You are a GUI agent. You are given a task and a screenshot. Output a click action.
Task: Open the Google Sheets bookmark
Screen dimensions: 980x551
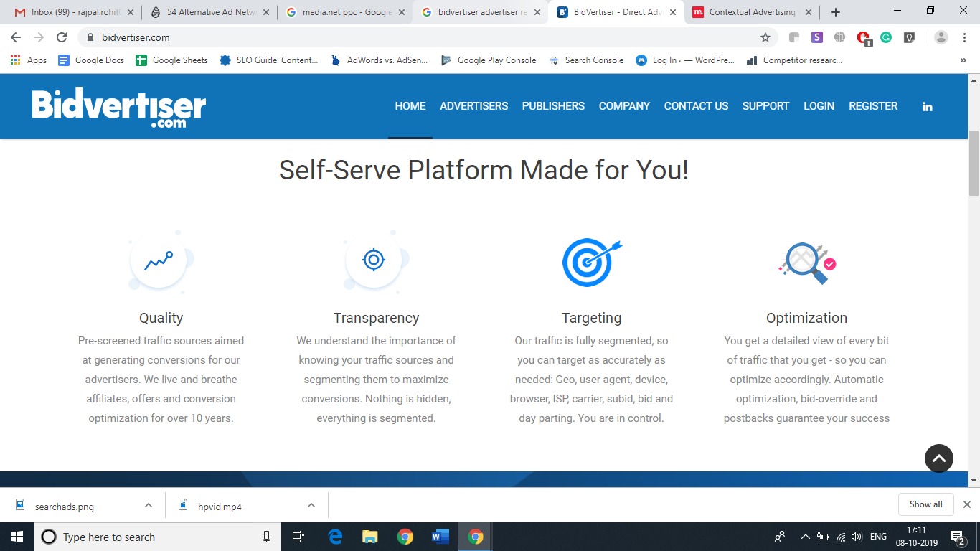[171, 60]
